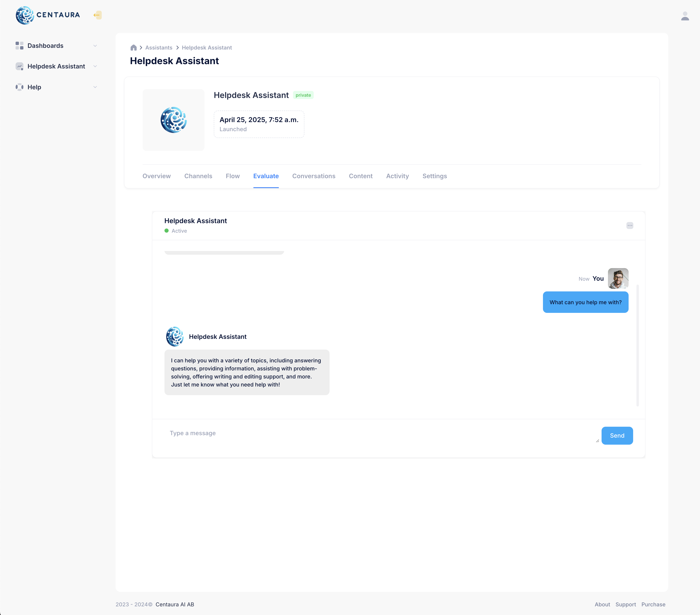Screen dimensions: 700x615
Task: Open the Assistants breadcrumb link
Action: tap(158, 47)
